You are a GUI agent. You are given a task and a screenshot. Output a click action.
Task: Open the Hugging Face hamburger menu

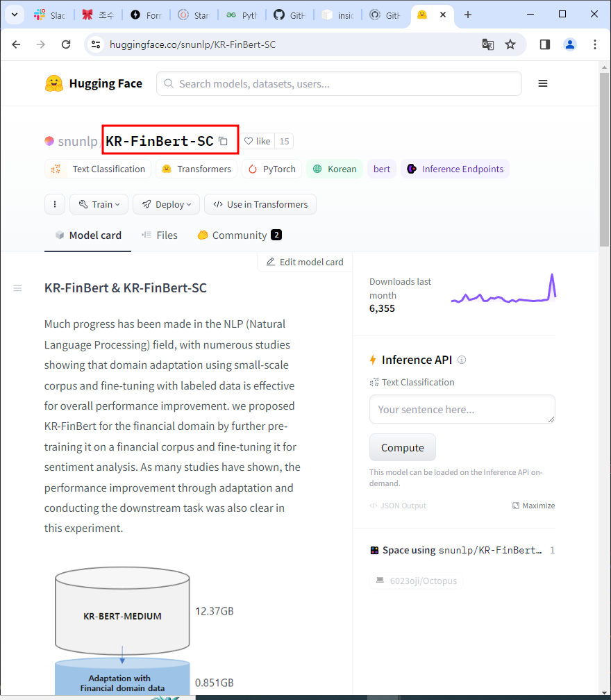tap(543, 83)
